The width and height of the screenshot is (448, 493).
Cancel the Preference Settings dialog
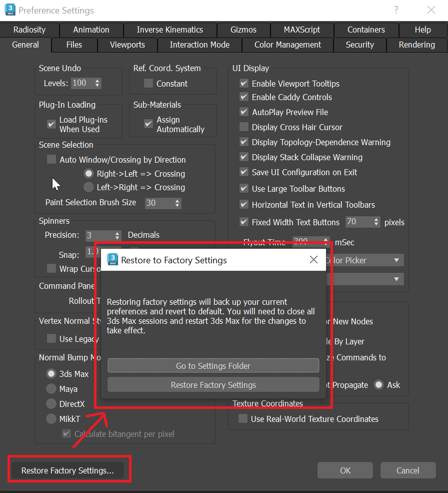tap(408, 470)
